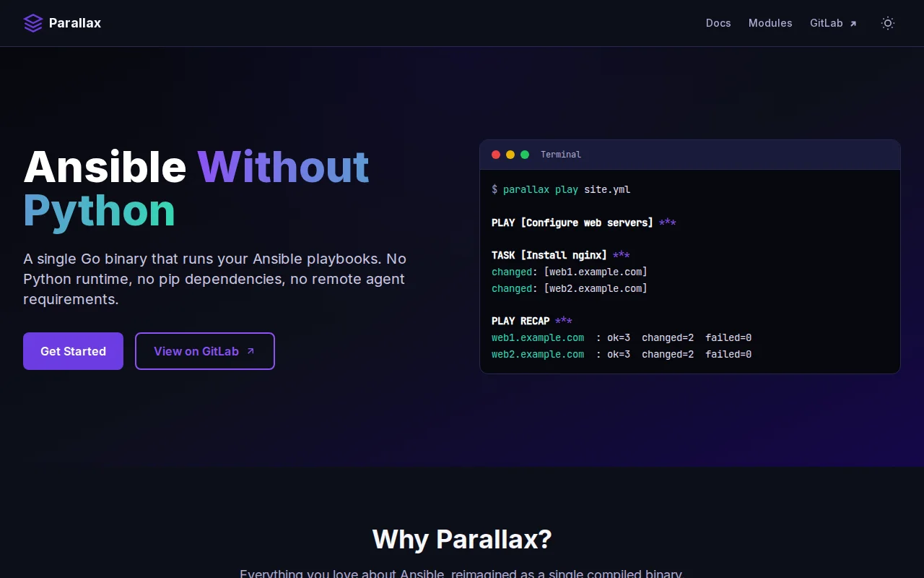Click the web2.example.com recap row
The width and height of the screenshot is (924, 578).
[622, 354]
